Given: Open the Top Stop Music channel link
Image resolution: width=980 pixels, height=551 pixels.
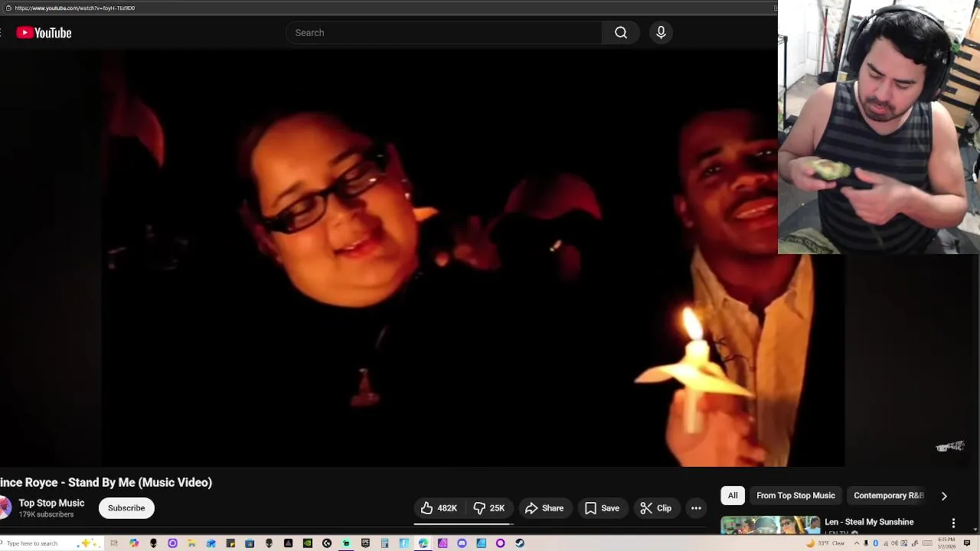Looking at the screenshot, I should click(x=51, y=503).
